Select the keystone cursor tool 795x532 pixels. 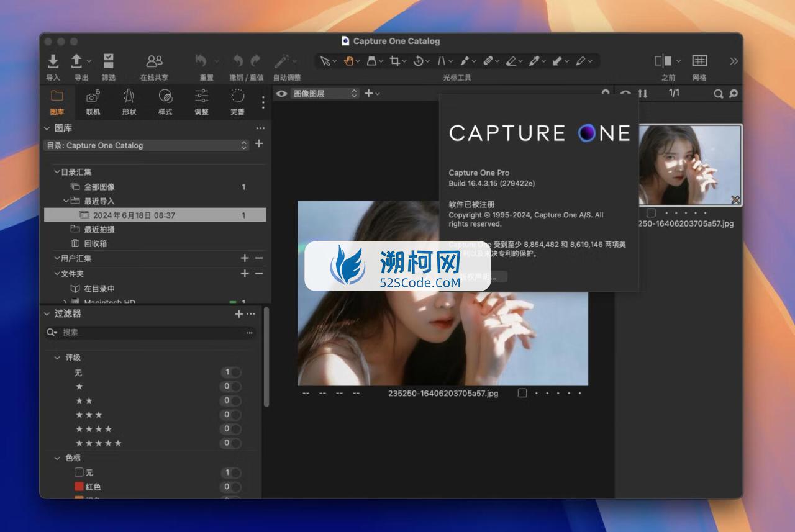click(x=371, y=61)
